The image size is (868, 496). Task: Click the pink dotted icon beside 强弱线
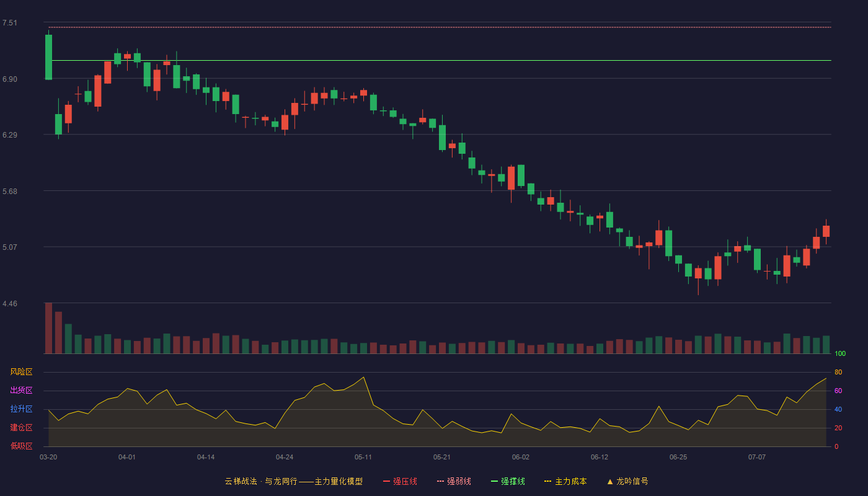[440, 481]
